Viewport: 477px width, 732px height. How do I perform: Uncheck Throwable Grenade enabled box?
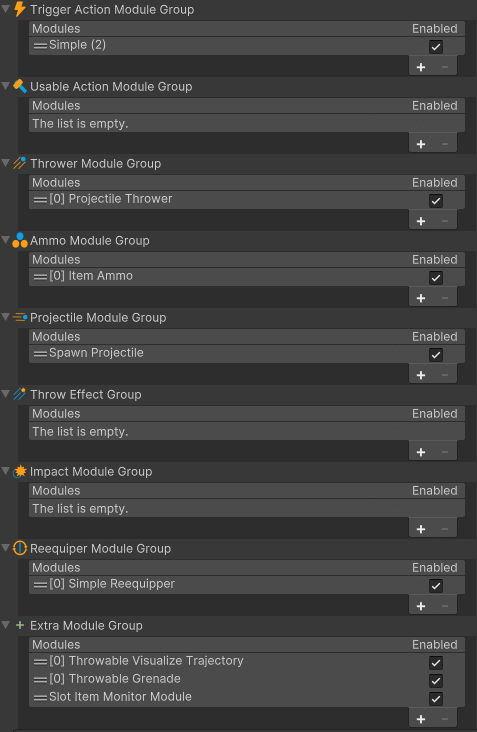pos(435,681)
